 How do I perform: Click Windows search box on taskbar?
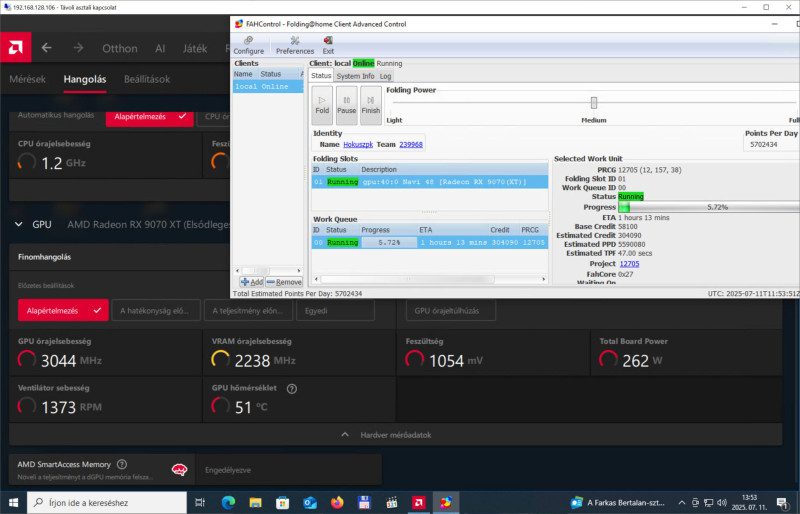[x=107, y=503]
